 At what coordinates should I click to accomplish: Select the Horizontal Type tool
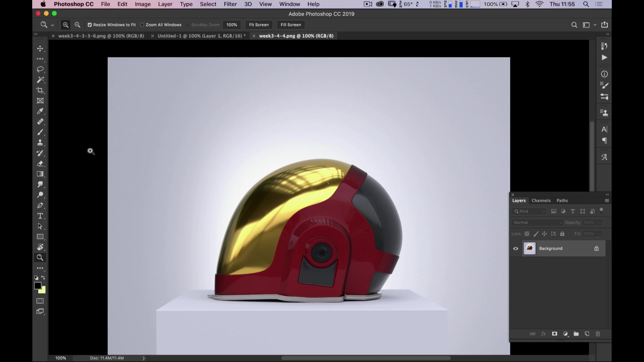(x=40, y=216)
